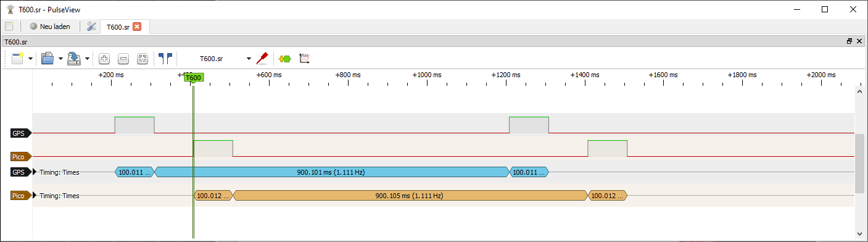Click the vertical scrollbar up arrow
This screenshot has width=868, height=242.
click(860, 92)
